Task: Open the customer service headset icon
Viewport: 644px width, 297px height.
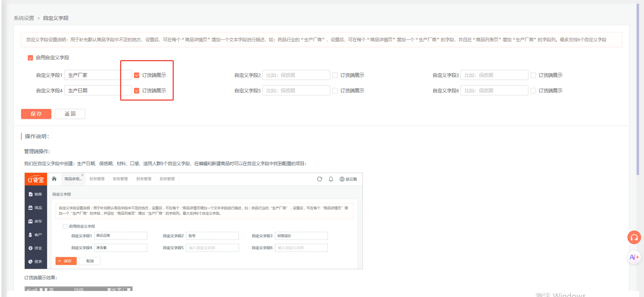Action: coord(634,237)
